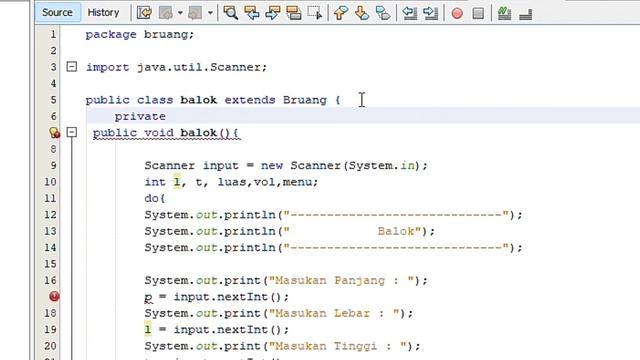
Task: Click the lightbulb error hint at line 7
Action: [54, 132]
